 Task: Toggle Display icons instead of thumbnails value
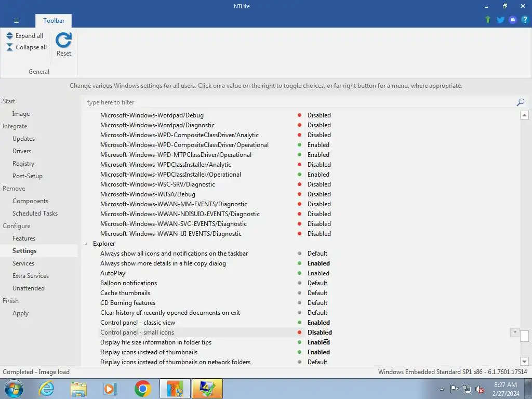click(x=318, y=352)
